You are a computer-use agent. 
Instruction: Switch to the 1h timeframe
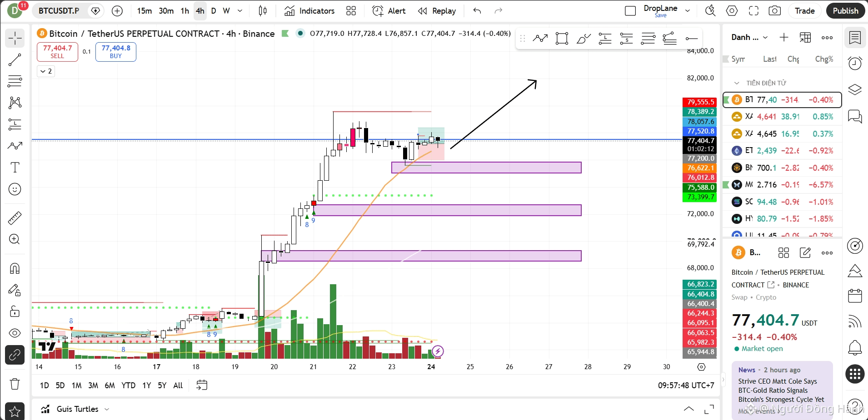[x=185, y=11]
